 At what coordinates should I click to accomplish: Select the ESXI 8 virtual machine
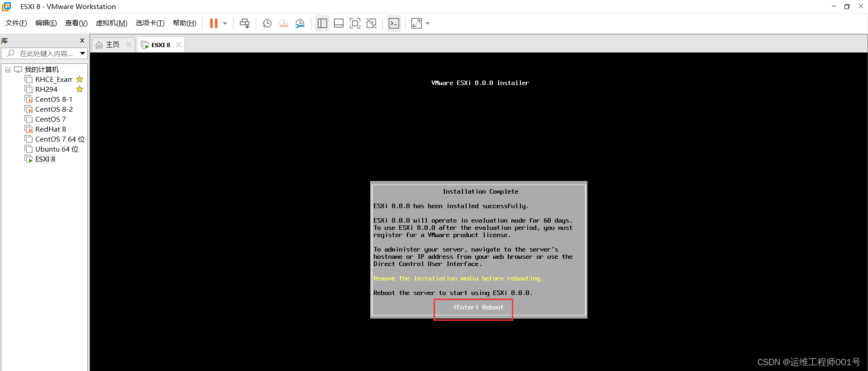click(45, 159)
